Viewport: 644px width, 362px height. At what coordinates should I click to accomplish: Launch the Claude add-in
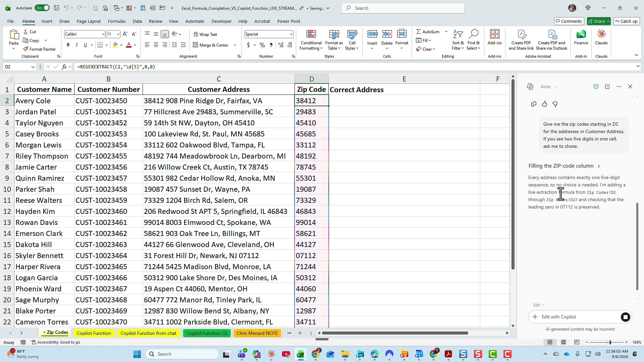pos(601,37)
